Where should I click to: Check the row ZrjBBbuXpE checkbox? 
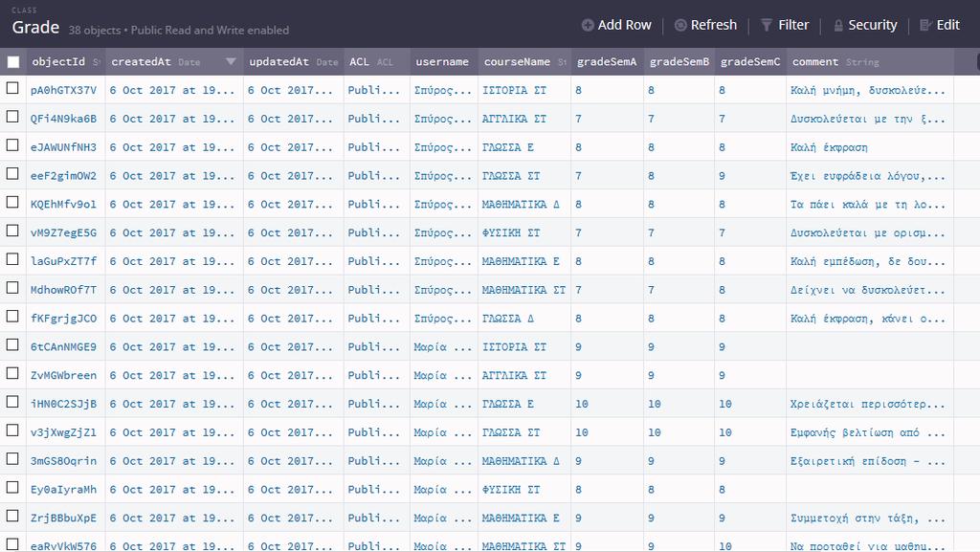12,517
